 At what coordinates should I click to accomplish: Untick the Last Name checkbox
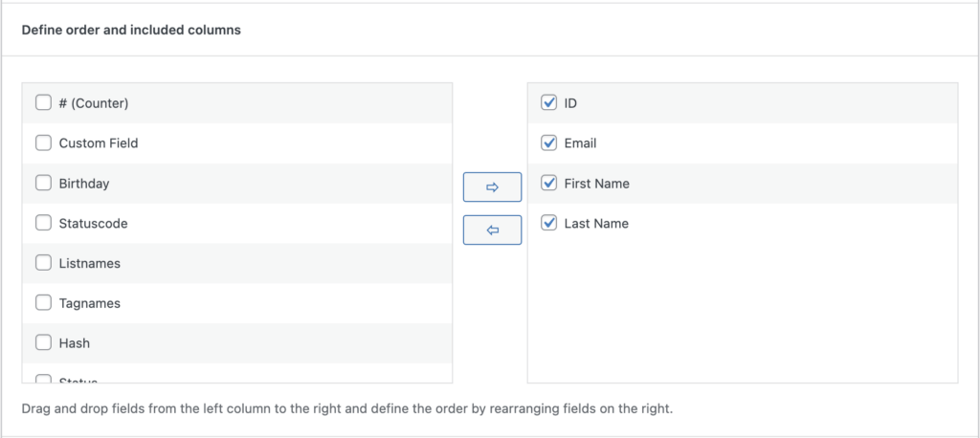(548, 224)
